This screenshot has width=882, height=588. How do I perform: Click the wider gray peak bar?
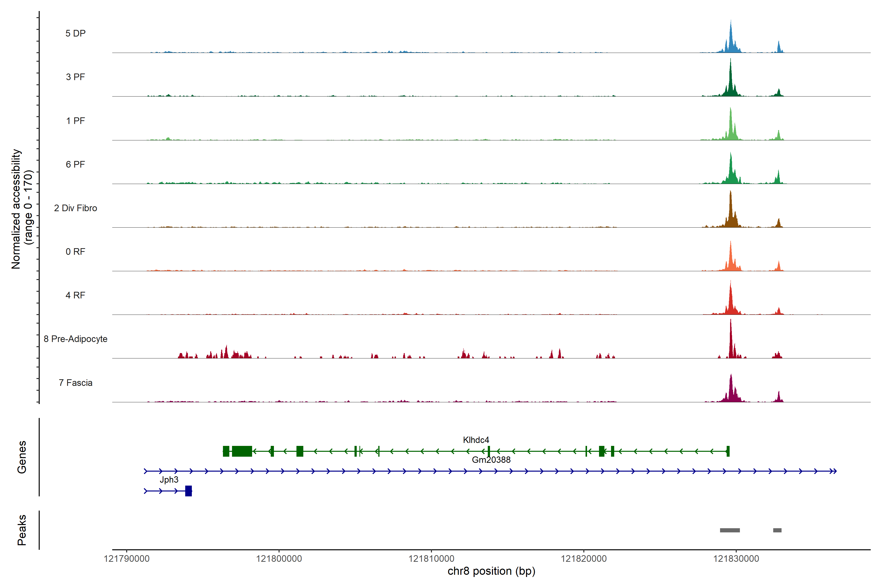730,530
